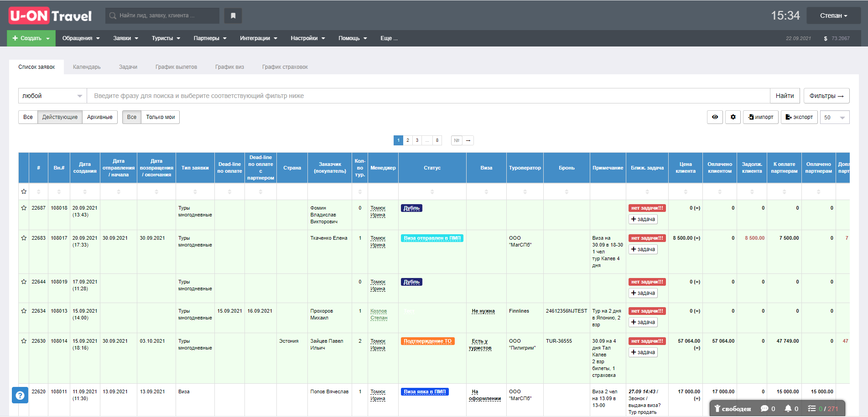The height and width of the screenshot is (417, 868).
Task: Sort by Виза column arrows
Action: 486,192
